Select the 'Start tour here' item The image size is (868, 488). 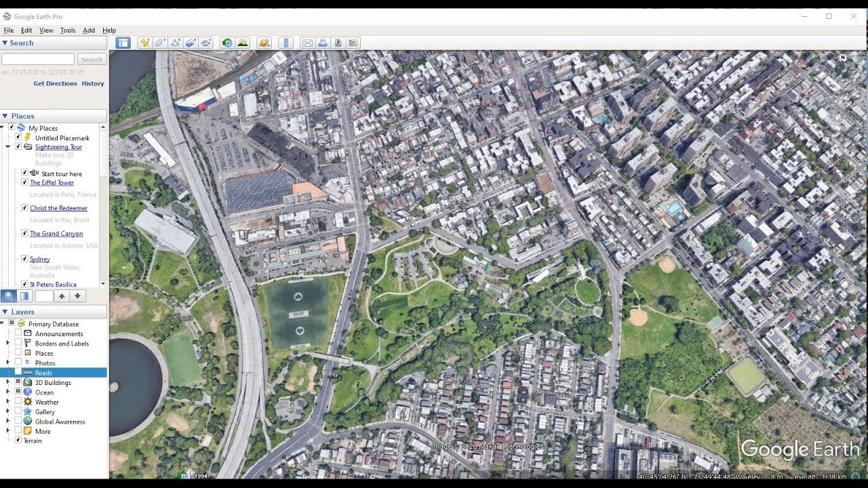[62, 174]
